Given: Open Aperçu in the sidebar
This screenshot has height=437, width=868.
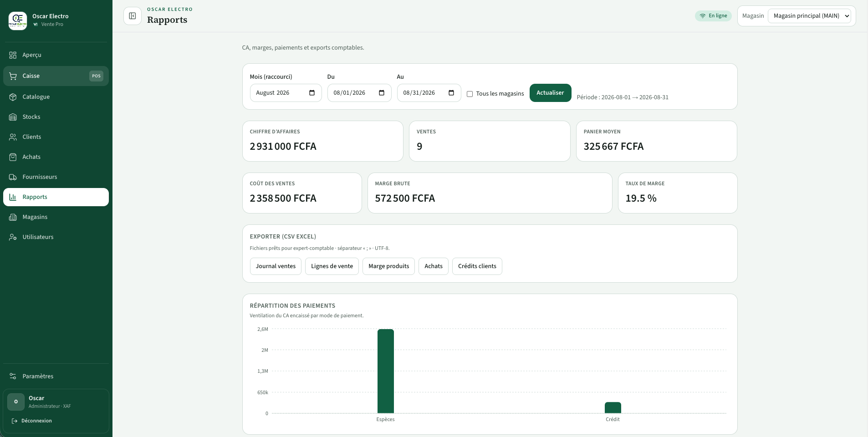Looking at the screenshot, I should tap(56, 55).
